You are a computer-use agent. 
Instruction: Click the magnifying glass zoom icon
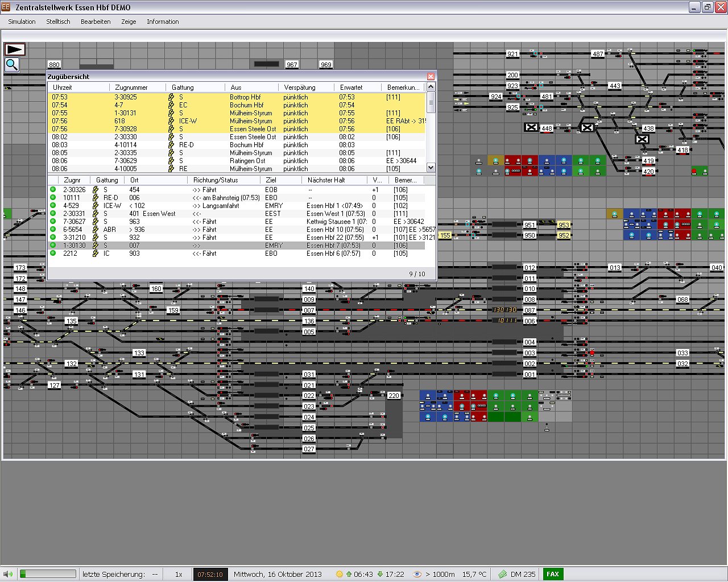point(12,65)
